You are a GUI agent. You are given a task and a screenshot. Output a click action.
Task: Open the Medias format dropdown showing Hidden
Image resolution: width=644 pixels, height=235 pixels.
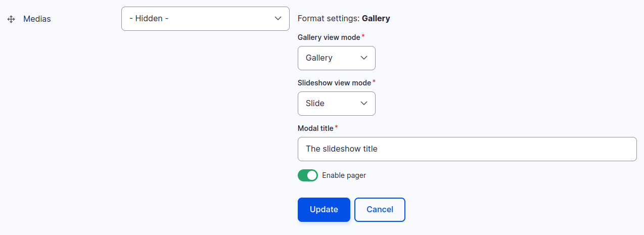click(205, 19)
